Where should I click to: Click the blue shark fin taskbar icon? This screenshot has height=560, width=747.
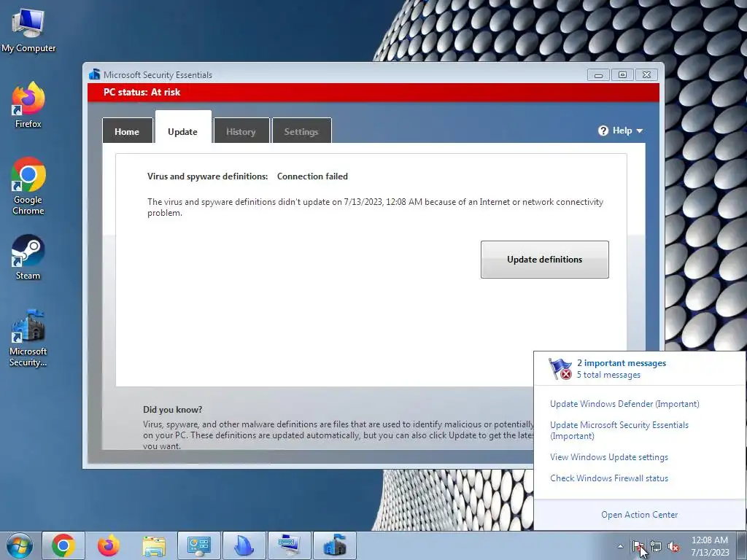pos(244,545)
